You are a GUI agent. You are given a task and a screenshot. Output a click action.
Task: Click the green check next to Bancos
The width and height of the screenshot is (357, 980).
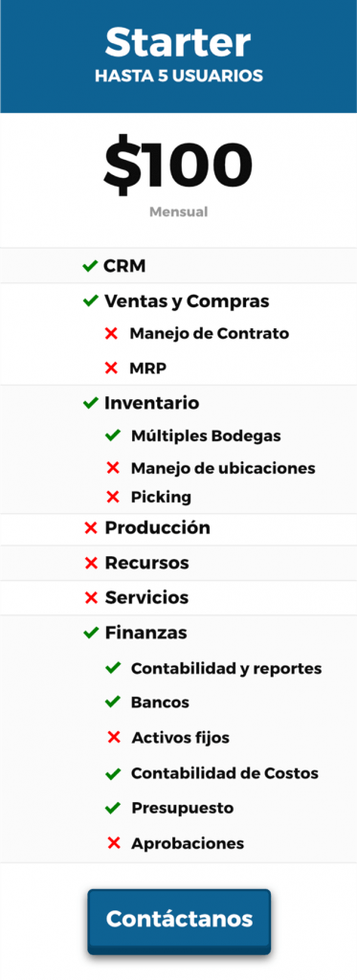point(113,702)
